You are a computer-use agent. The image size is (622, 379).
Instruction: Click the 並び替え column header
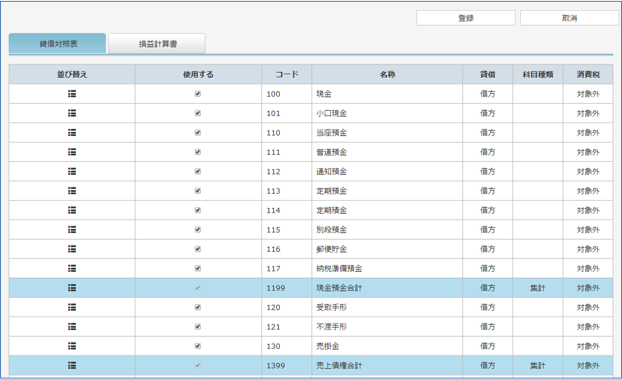tap(72, 75)
